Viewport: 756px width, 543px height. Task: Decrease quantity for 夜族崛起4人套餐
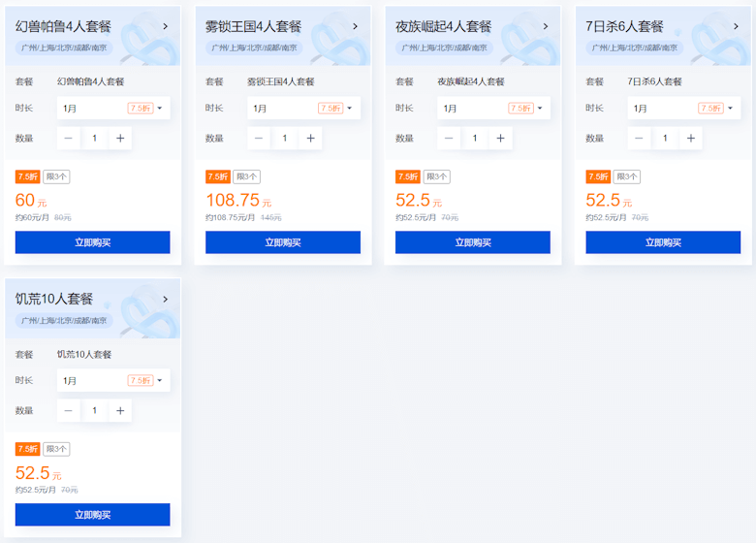coord(449,139)
